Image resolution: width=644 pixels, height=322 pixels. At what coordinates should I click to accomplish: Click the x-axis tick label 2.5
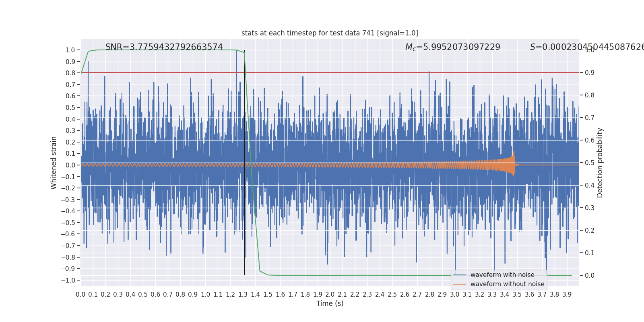[x=392, y=295]
